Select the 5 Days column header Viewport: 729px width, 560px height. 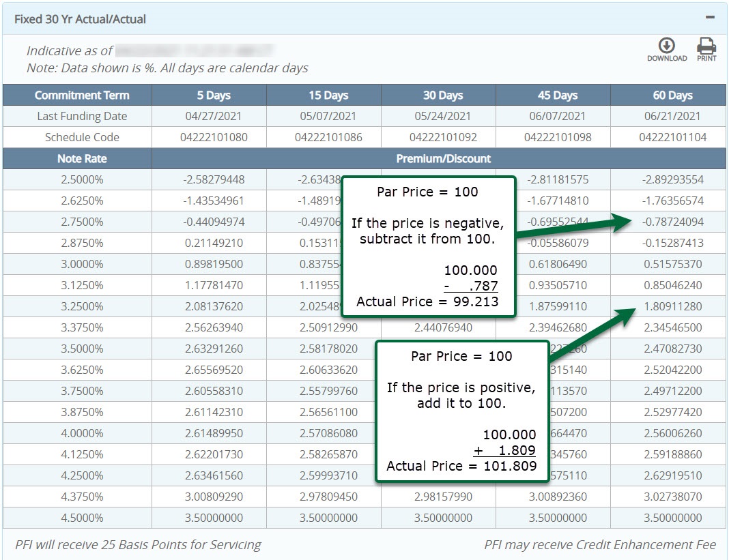tap(213, 95)
